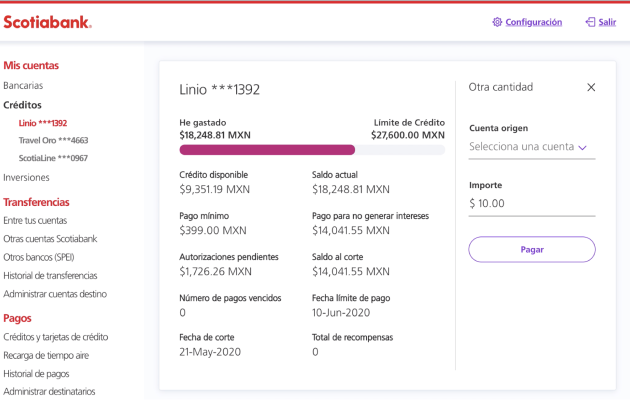Click the Configuración gear icon
The width and height of the screenshot is (630, 400).
tap(497, 22)
